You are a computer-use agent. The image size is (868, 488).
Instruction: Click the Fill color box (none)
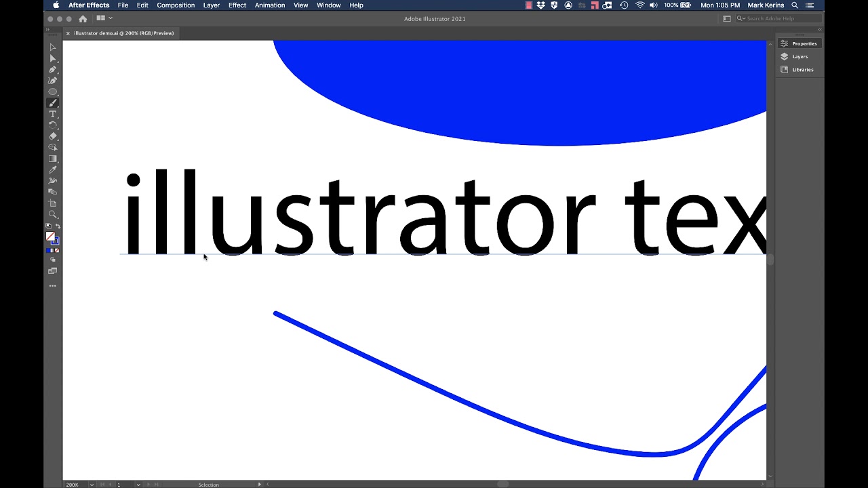(x=50, y=236)
